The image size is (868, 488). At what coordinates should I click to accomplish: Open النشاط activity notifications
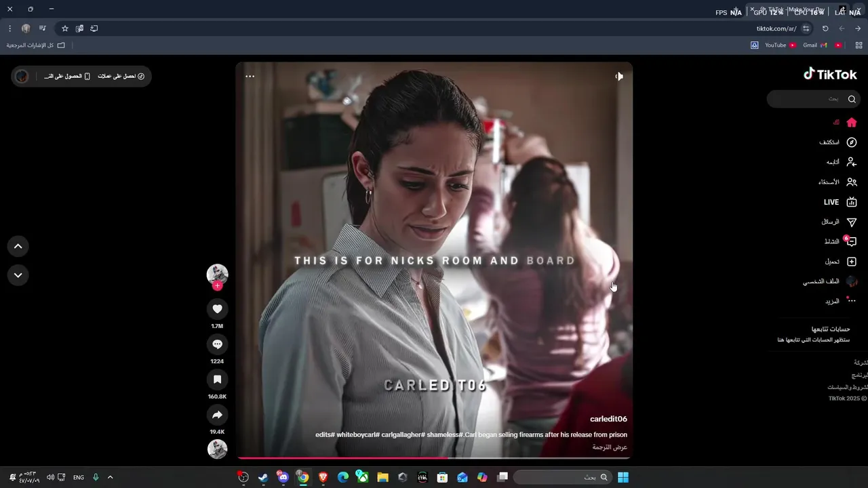841,241
